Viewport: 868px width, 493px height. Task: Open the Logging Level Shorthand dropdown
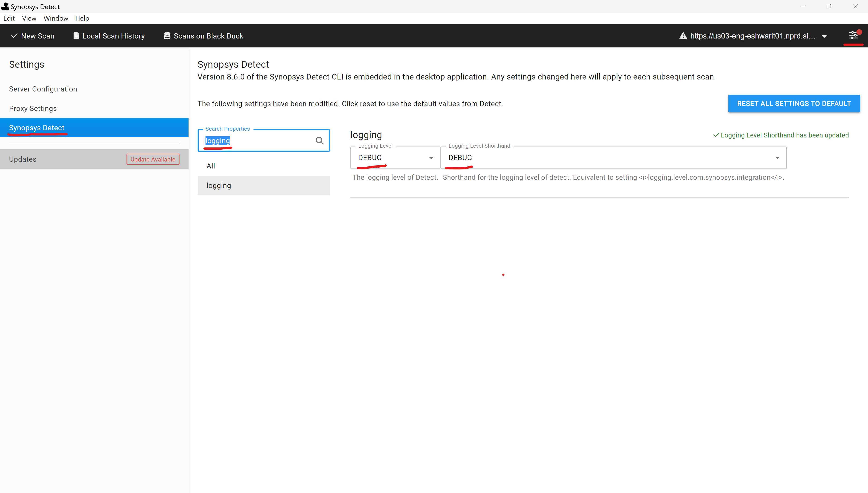coord(614,158)
